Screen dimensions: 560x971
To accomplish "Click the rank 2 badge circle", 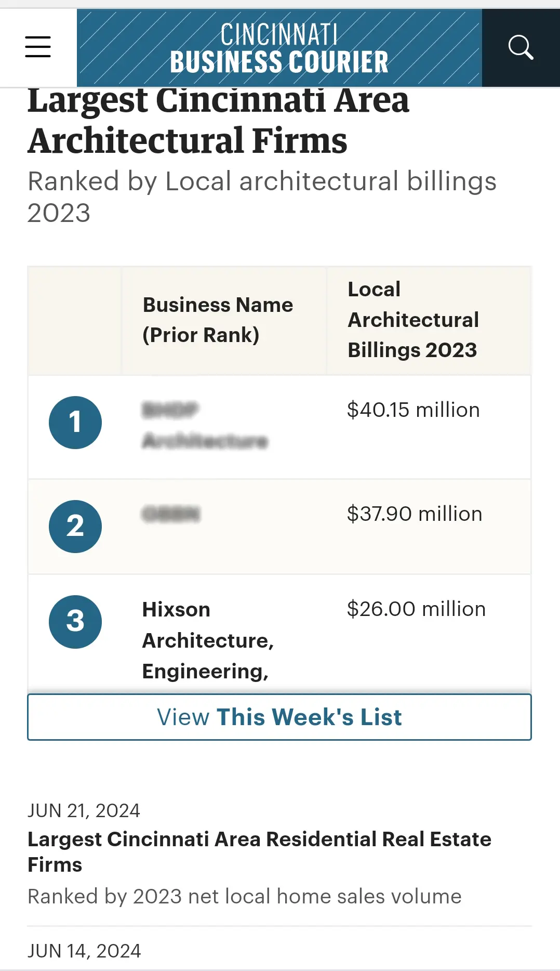I will click(75, 526).
